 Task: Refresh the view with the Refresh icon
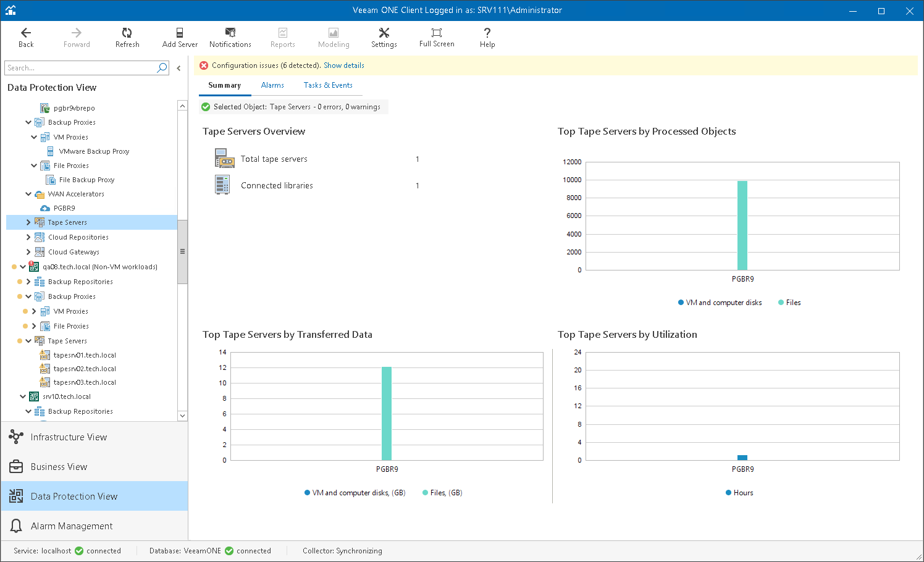127,33
